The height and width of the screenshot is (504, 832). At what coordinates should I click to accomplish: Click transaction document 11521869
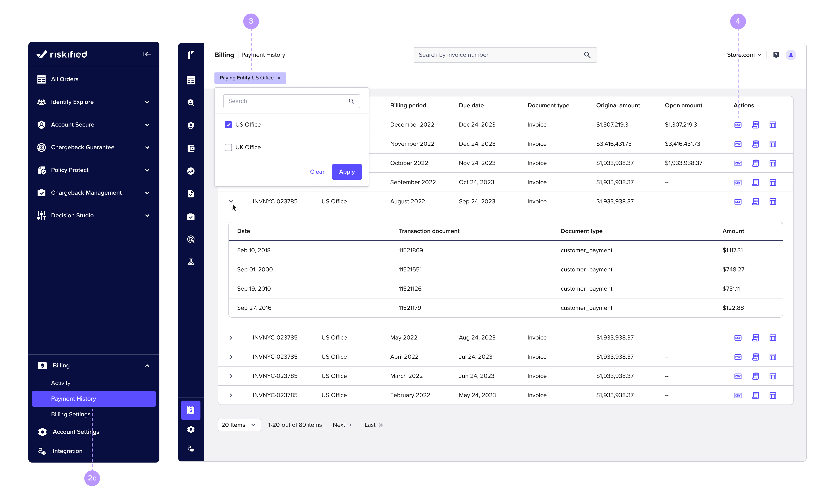pyautogui.click(x=411, y=250)
